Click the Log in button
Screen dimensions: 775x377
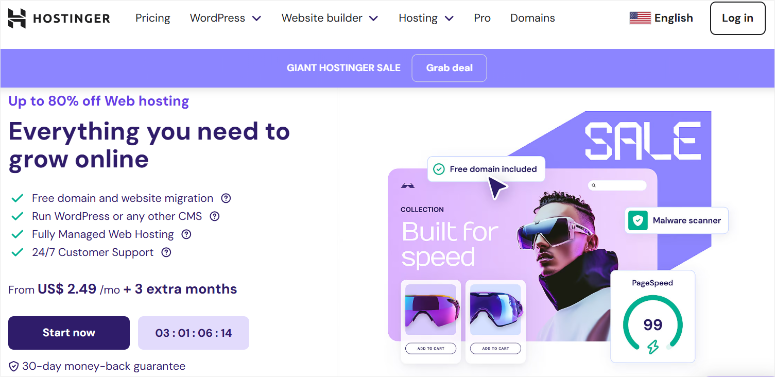click(x=737, y=18)
